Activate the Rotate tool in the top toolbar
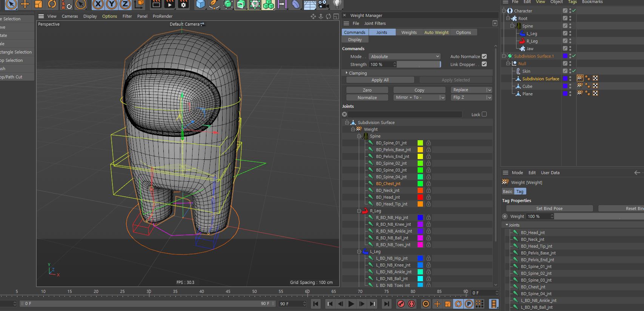The height and width of the screenshot is (311, 644). click(52, 4)
